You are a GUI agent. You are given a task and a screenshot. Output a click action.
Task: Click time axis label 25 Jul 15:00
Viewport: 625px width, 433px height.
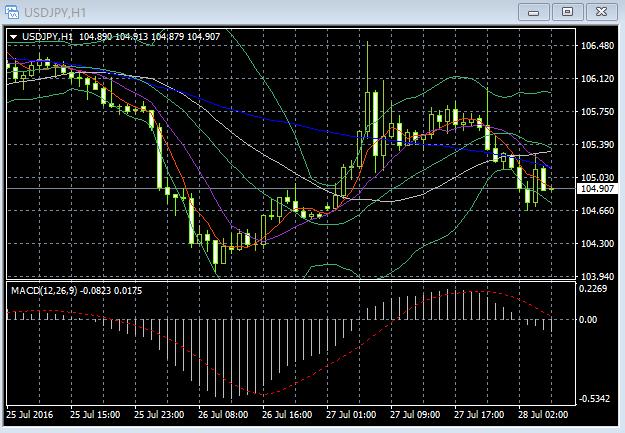95,415
